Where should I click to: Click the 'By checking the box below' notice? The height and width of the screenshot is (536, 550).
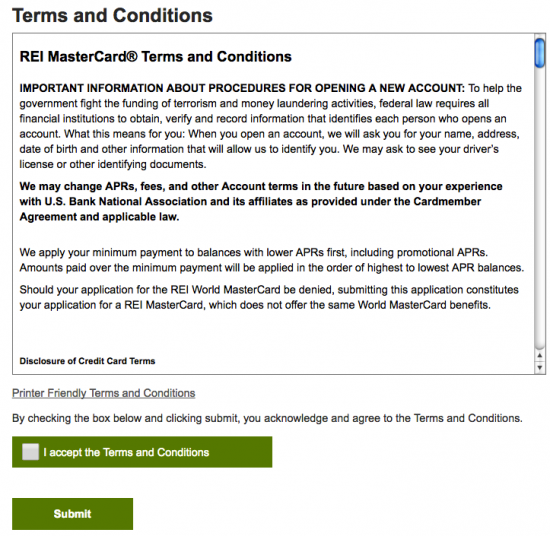(x=267, y=418)
